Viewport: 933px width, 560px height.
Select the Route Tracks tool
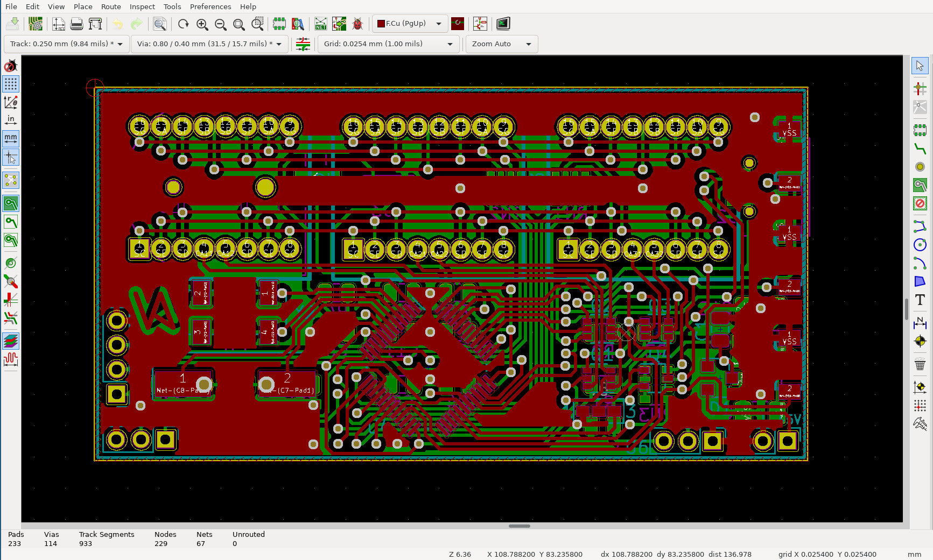(x=920, y=149)
